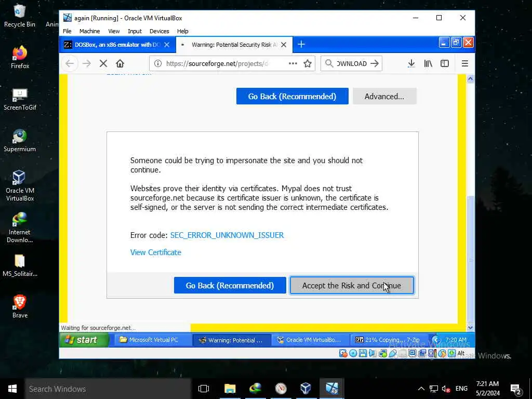The height and width of the screenshot is (399, 532).
Task: Open Supermium desktop shortcut
Action: tap(20, 140)
